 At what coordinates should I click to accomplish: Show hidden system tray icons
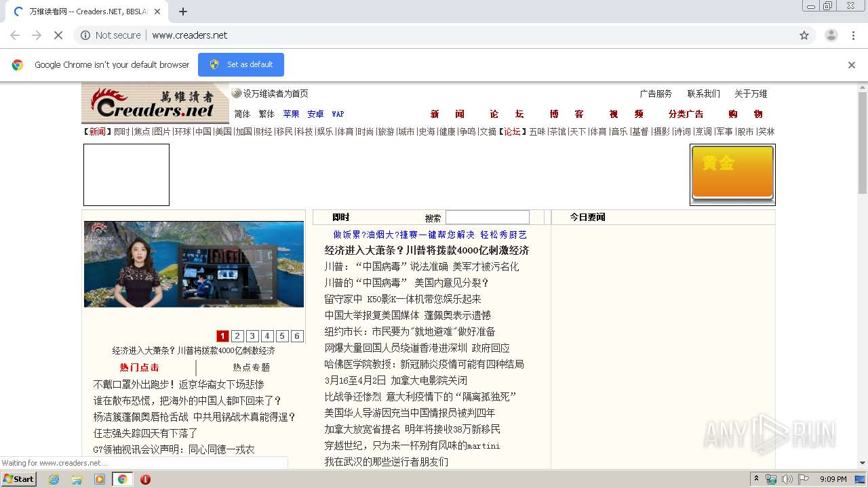(x=756, y=479)
